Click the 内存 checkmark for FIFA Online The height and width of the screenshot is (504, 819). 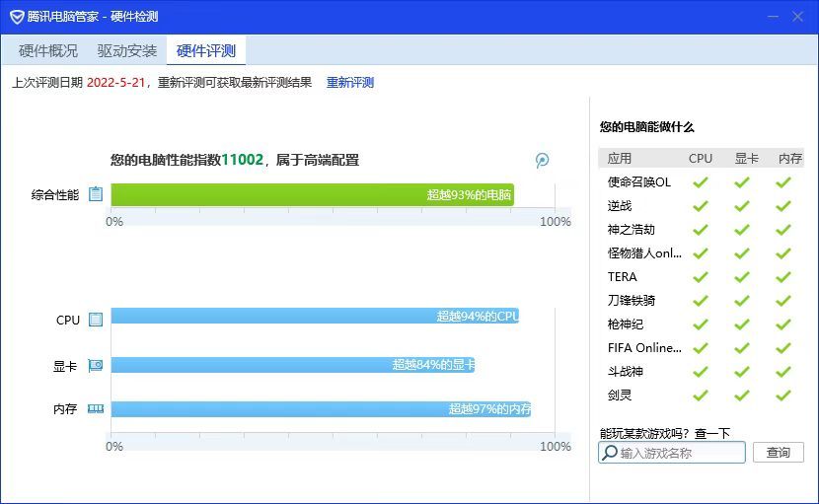tap(782, 348)
